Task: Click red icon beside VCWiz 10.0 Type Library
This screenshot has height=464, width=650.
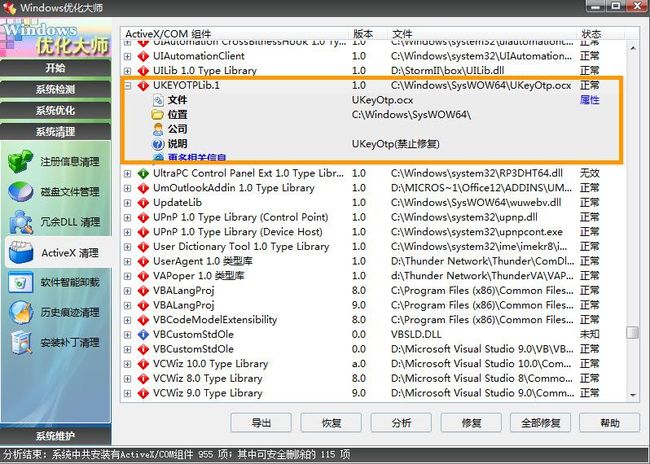Action: point(143,364)
